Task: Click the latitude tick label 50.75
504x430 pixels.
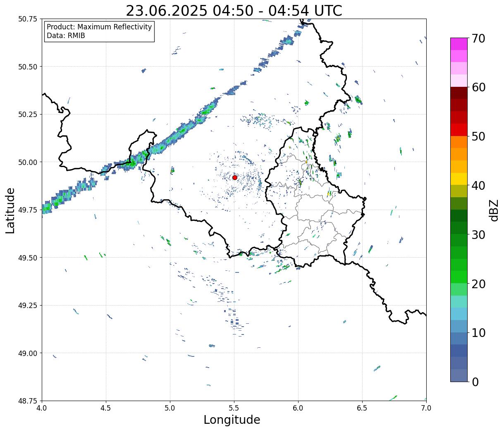Action: pos(27,19)
